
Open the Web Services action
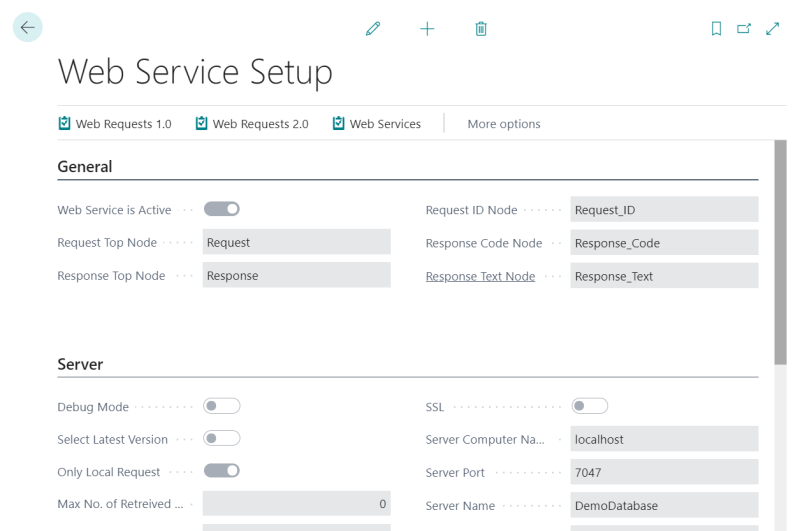pos(376,124)
